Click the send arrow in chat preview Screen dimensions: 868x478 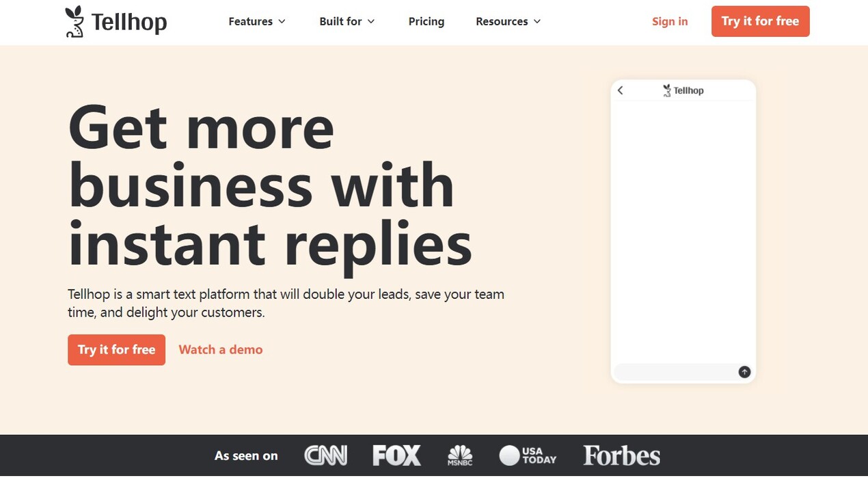coord(744,372)
